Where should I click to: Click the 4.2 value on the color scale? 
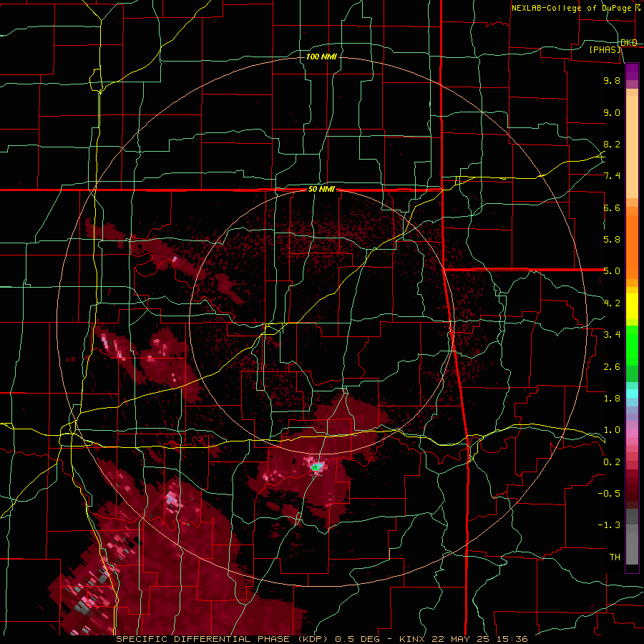click(612, 303)
